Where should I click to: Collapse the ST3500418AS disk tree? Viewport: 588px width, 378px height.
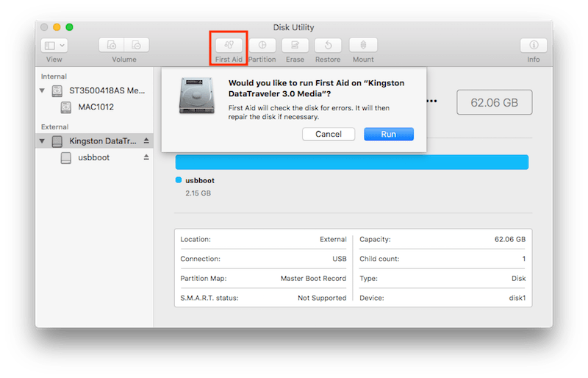pyautogui.click(x=43, y=90)
